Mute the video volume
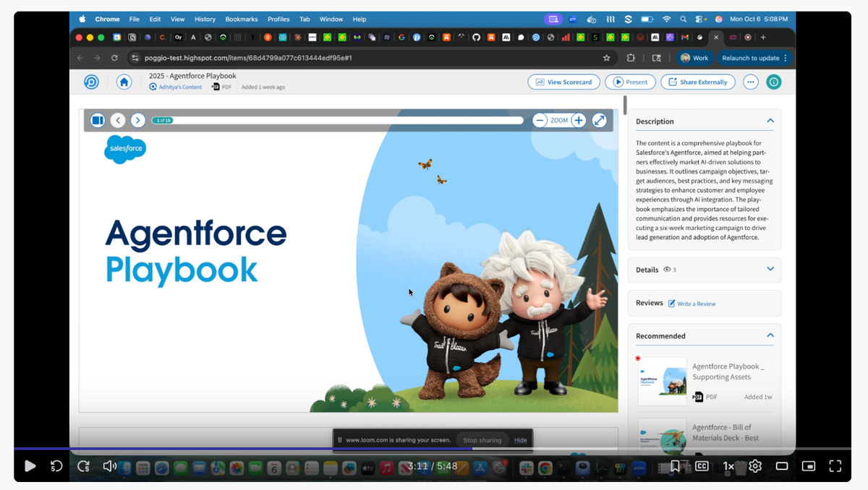 (110, 466)
